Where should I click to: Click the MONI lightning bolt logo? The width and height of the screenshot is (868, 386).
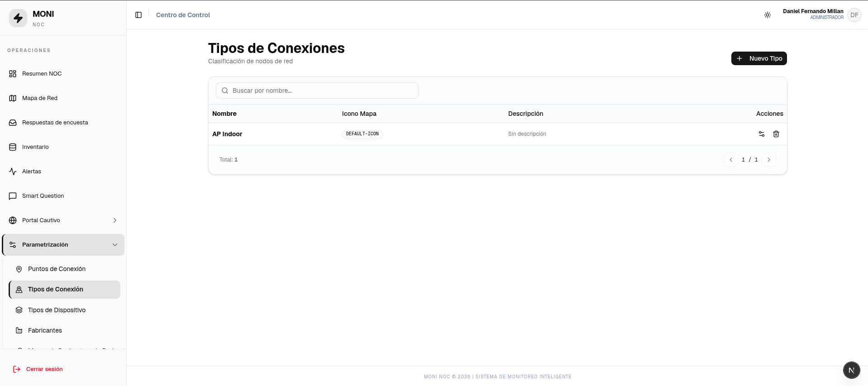pos(18,18)
